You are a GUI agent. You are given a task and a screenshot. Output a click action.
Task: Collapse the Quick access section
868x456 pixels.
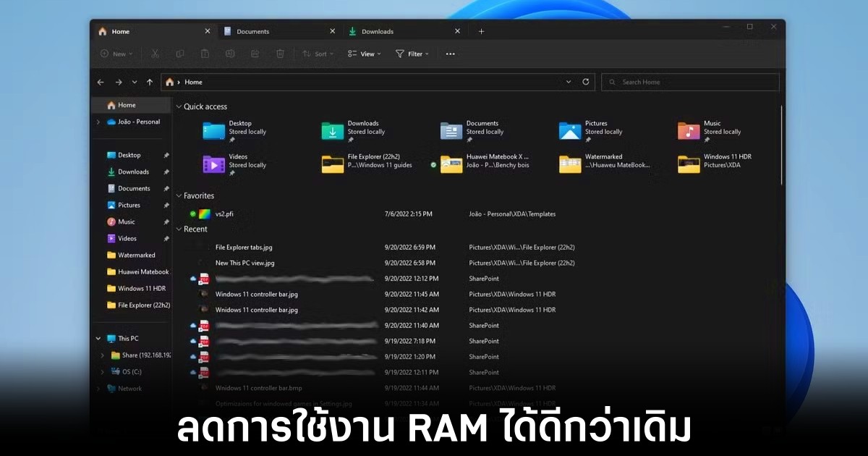click(178, 106)
